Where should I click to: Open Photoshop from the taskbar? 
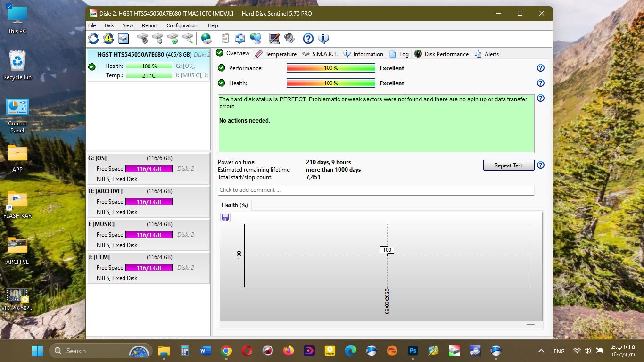tap(413, 351)
